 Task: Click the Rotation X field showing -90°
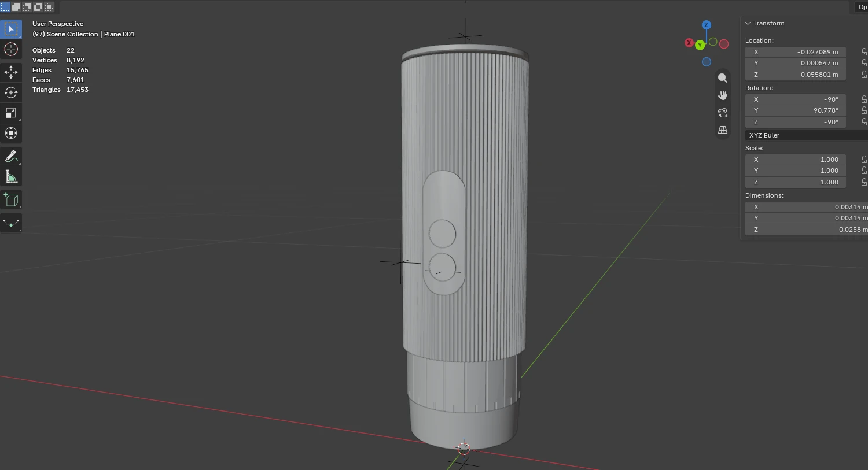coord(796,99)
